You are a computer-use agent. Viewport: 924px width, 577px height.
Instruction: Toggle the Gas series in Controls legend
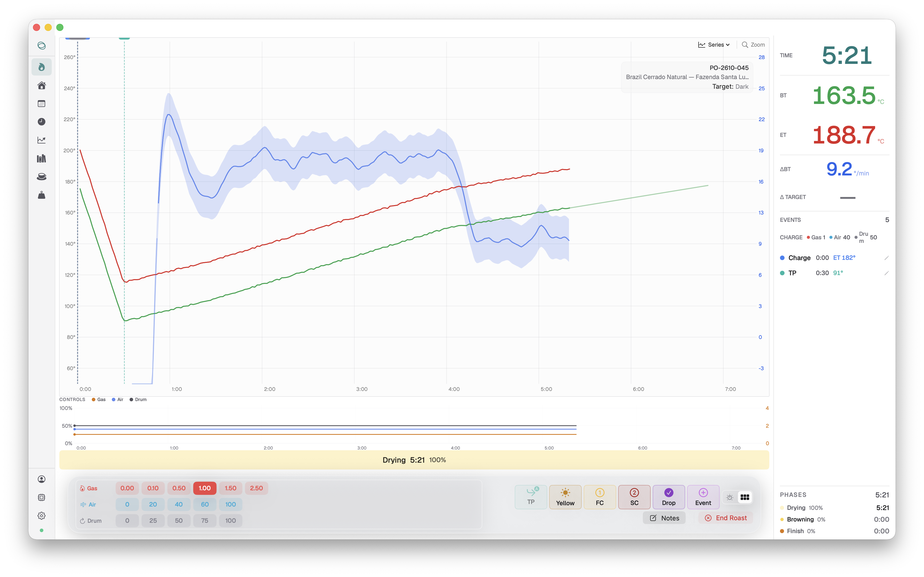pyautogui.click(x=98, y=400)
